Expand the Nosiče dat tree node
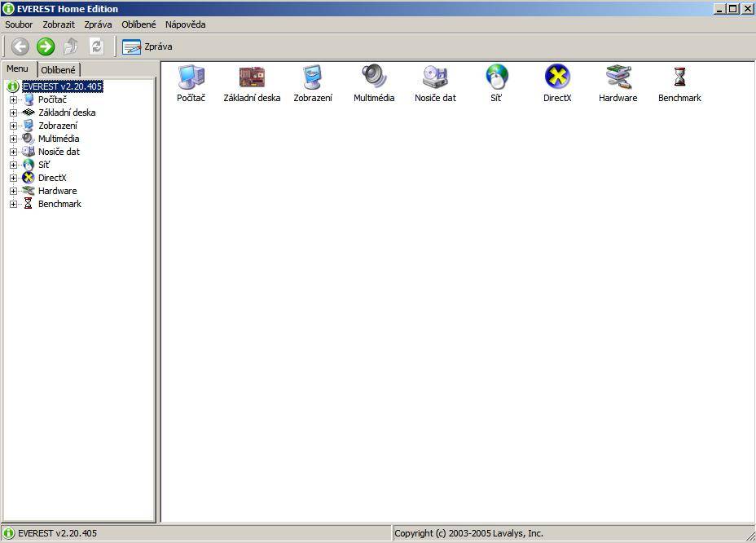This screenshot has height=543, width=756. (x=13, y=152)
